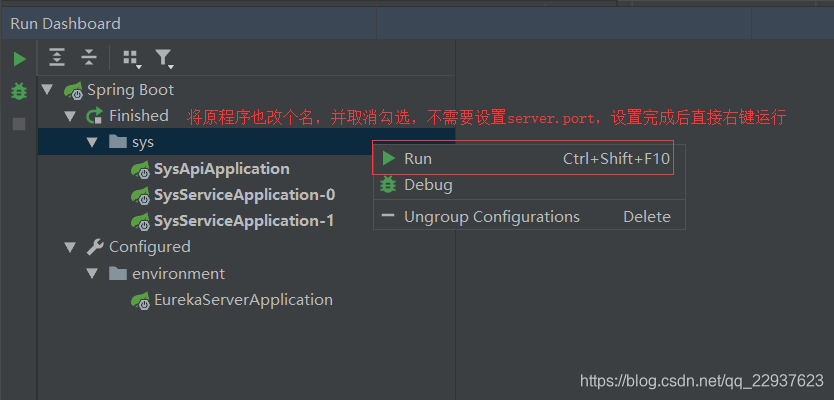
Task: Choose Debug from the context menu
Action: [529, 185]
